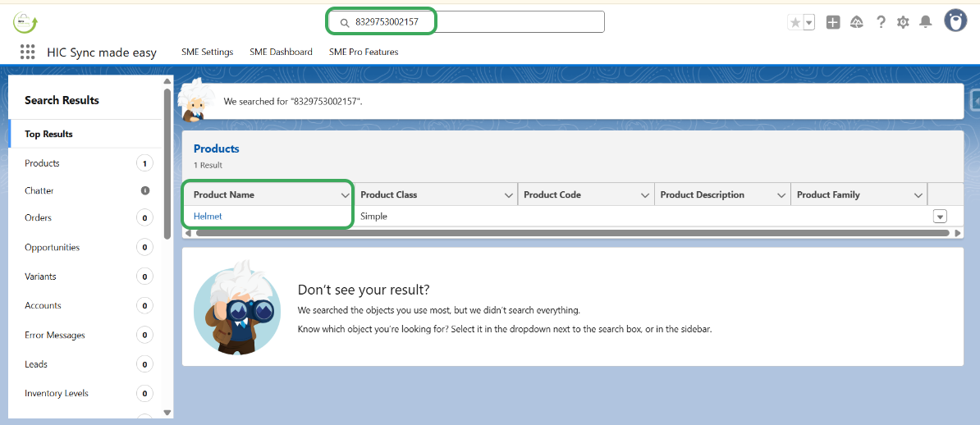Viewport: 980px width, 425px height.
Task: Click the Products count badge 1
Action: pos(144,164)
